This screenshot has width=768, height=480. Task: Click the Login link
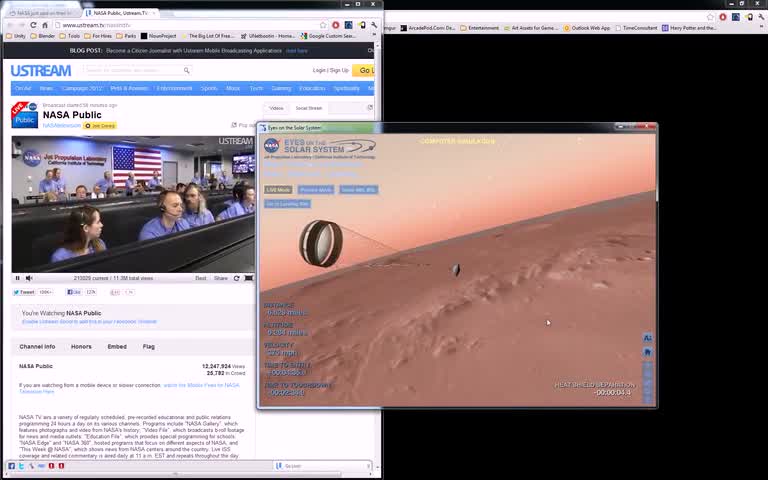point(319,71)
